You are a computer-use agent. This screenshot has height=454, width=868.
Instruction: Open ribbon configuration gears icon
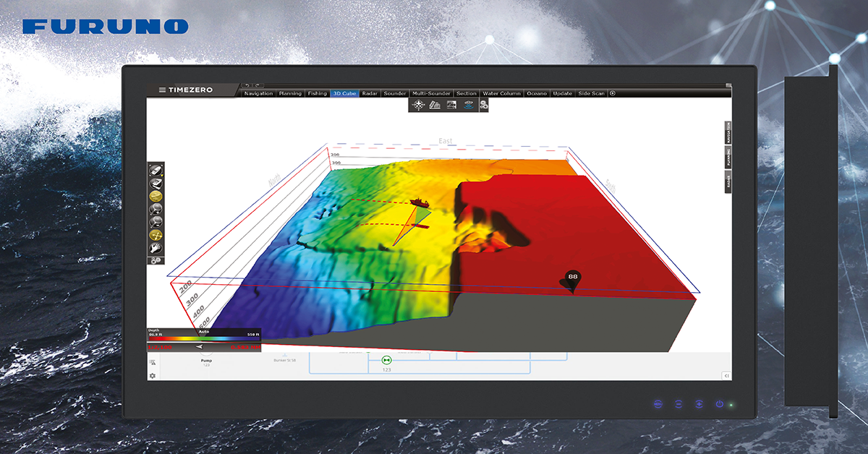click(x=483, y=106)
